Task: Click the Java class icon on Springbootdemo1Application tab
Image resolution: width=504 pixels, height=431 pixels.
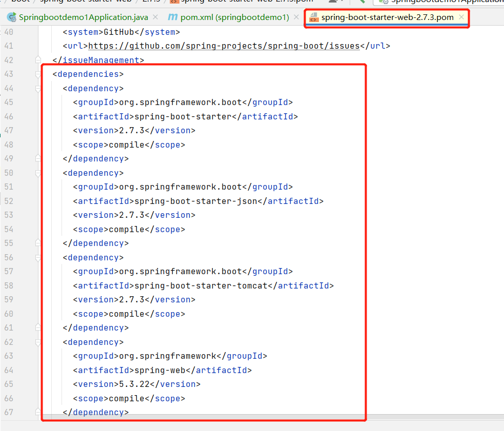Action: click(11, 16)
